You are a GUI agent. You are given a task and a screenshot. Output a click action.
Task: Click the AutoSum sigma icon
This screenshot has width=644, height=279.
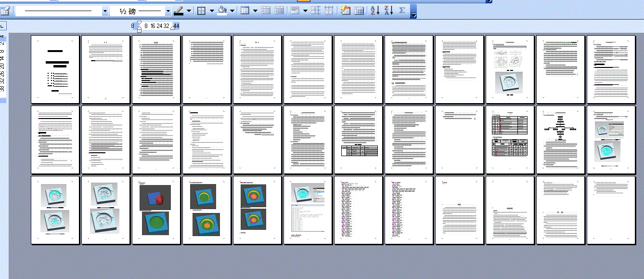[x=402, y=11]
